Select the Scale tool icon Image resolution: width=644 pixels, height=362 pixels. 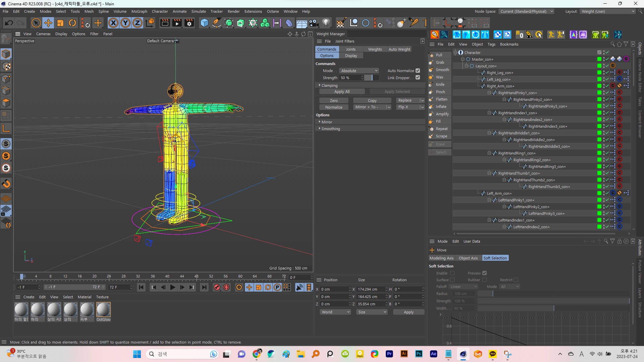pyautogui.click(x=61, y=23)
